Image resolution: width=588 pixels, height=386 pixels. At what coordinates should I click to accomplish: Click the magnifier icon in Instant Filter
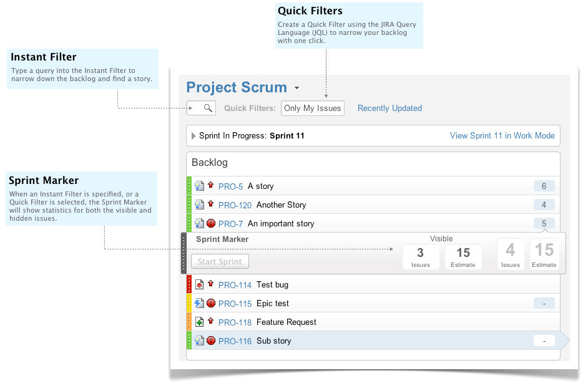208,108
